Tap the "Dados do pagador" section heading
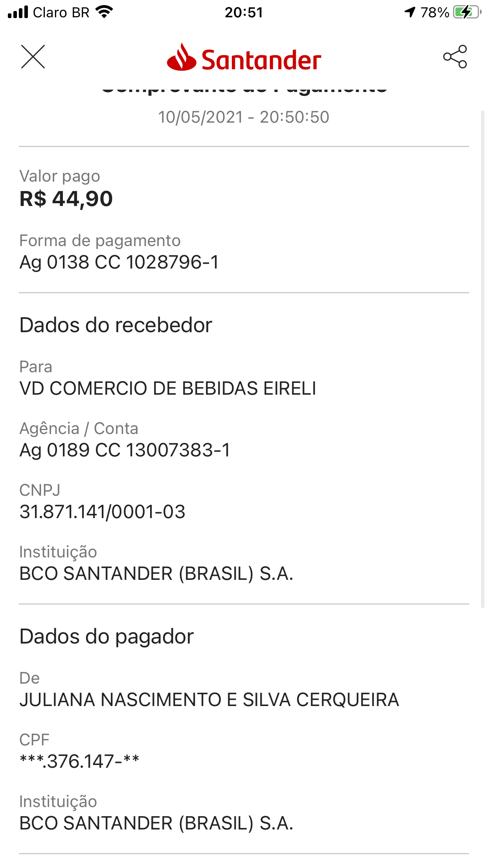488x868 pixels. coord(106,636)
